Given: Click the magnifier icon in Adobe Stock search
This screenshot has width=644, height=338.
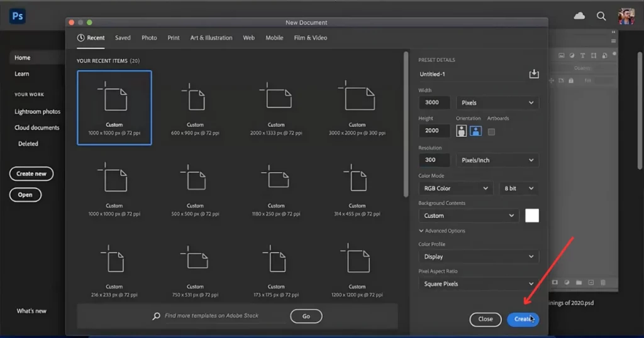Looking at the screenshot, I should click(156, 316).
